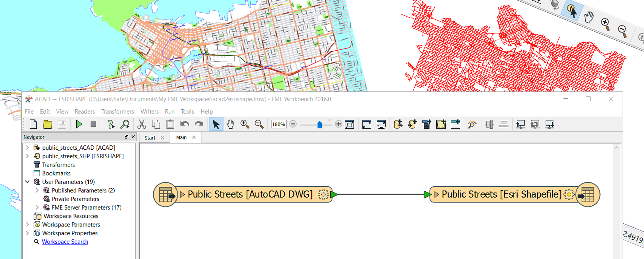Open the View menu
644x259 pixels.
coord(62,112)
